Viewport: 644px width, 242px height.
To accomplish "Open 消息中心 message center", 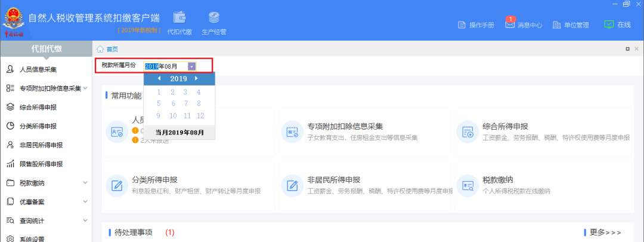I will tap(524, 24).
